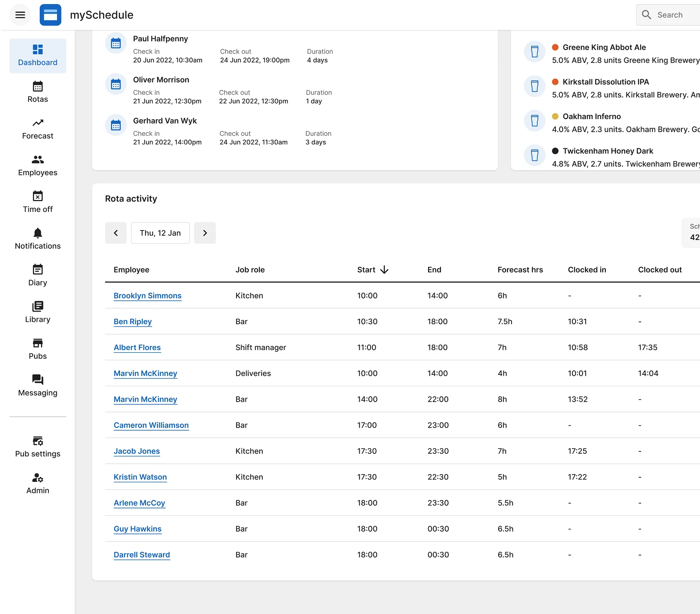Sort by the Clocked in column header

pos(587,270)
